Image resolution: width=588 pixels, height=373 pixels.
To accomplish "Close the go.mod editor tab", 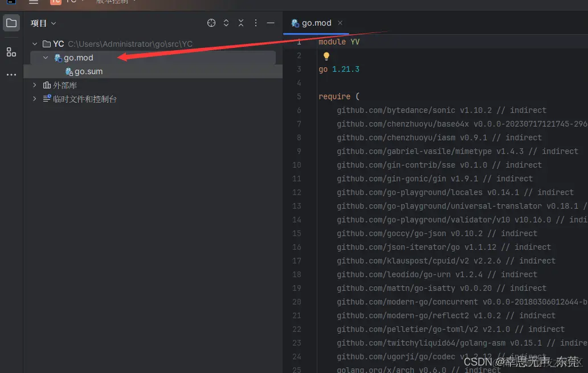I will [x=340, y=23].
